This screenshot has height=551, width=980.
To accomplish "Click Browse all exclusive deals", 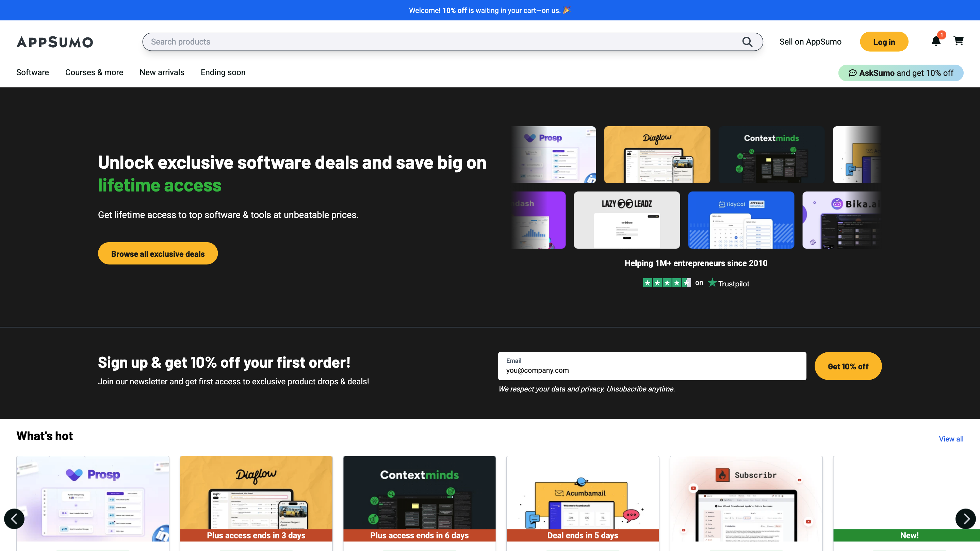I will tap(158, 254).
